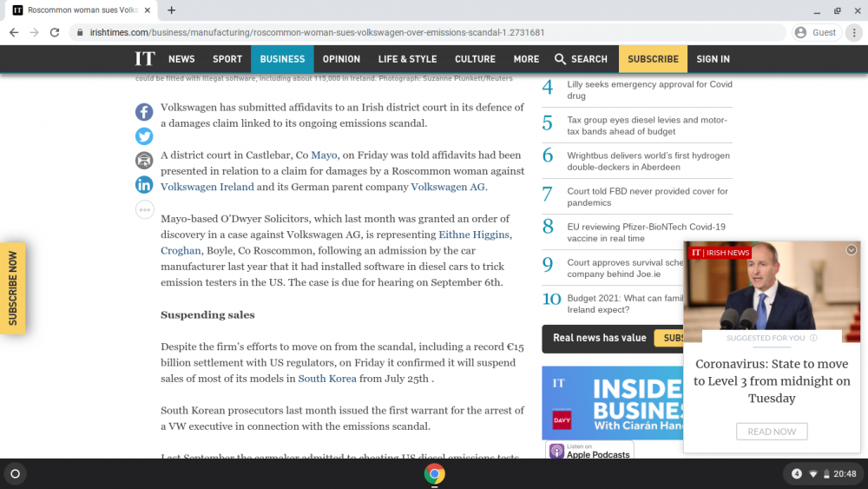Viewport: 868px width, 489px height.
Task: Click the Guest profile button
Action: (x=817, y=33)
